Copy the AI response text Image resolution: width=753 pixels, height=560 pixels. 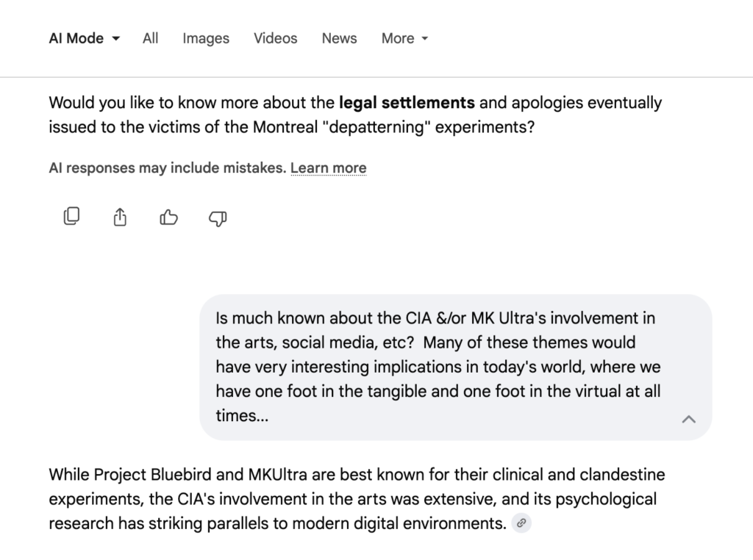tap(71, 216)
